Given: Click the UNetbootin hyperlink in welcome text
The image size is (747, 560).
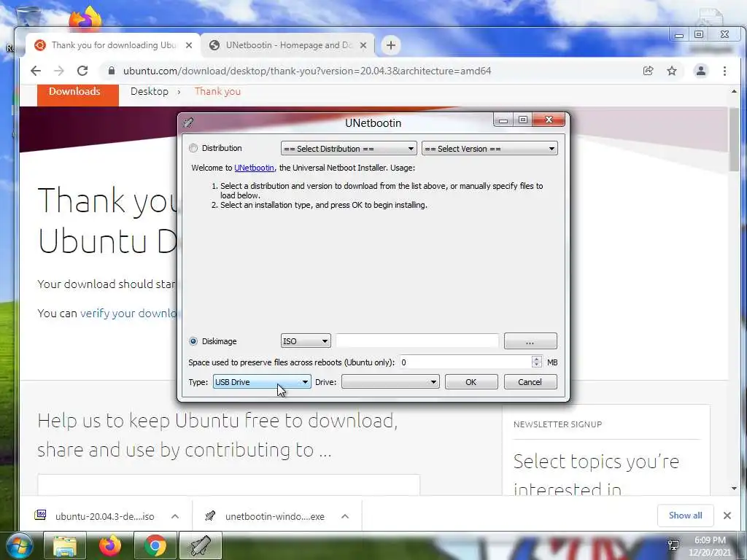Looking at the screenshot, I should (254, 168).
